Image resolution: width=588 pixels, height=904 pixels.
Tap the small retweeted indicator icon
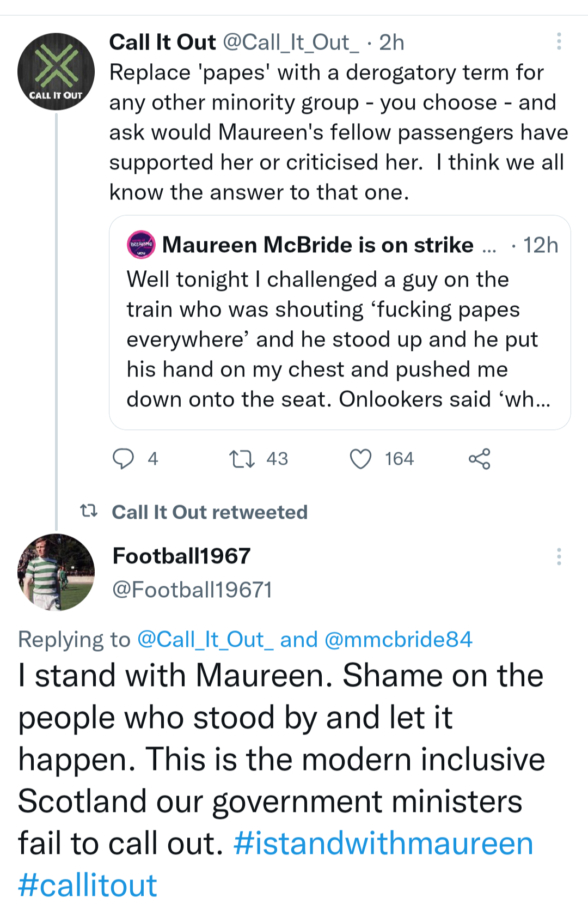click(x=89, y=511)
